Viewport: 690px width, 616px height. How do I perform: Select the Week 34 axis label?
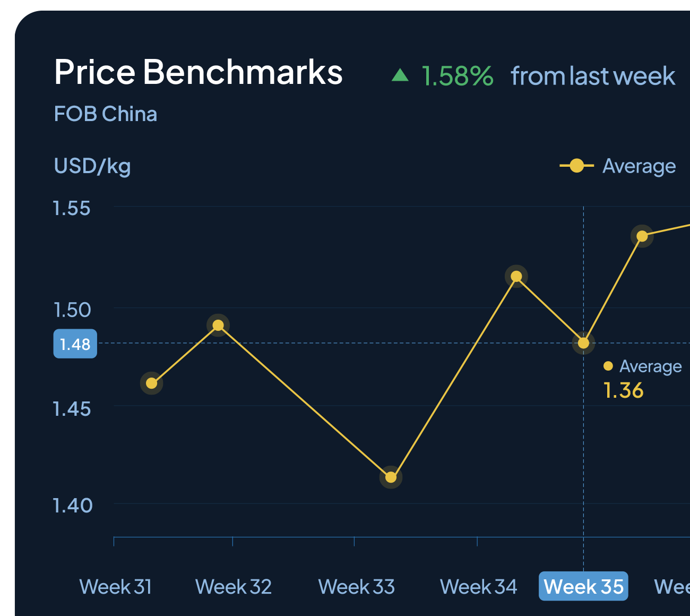coord(478,587)
